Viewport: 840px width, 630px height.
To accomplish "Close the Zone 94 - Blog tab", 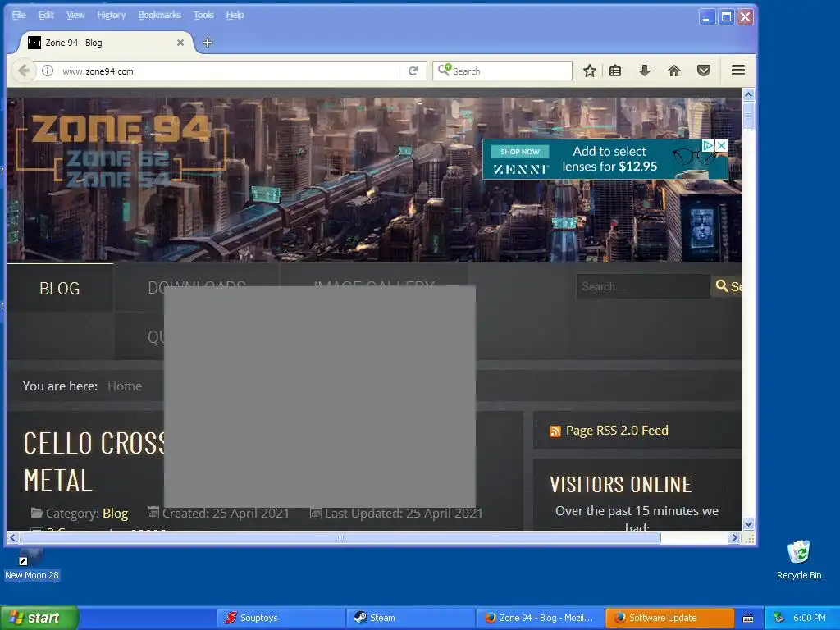I will click(180, 43).
